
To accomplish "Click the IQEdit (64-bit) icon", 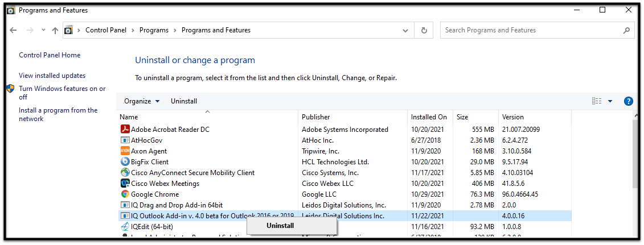I will (125, 226).
